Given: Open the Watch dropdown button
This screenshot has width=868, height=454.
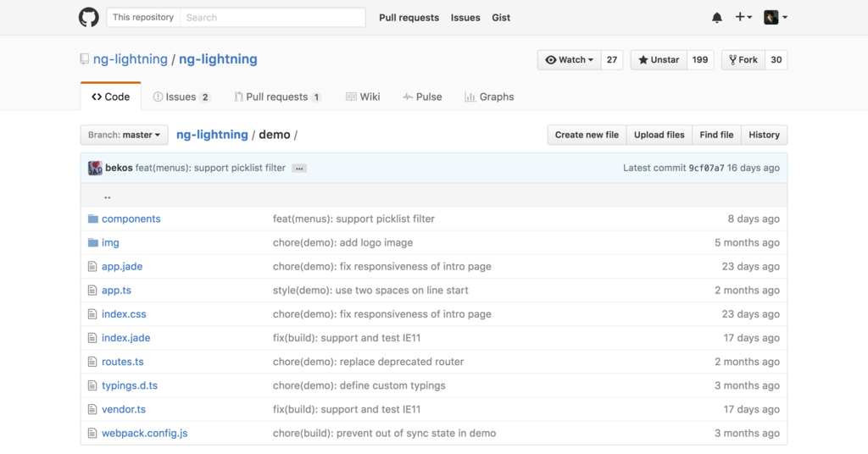Looking at the screenshot, I should (569, 60).
